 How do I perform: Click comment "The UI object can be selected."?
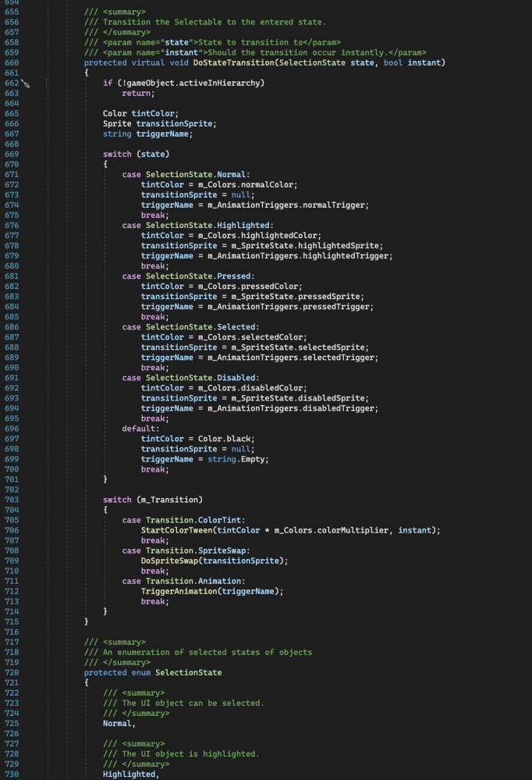(x=193, y=703)
